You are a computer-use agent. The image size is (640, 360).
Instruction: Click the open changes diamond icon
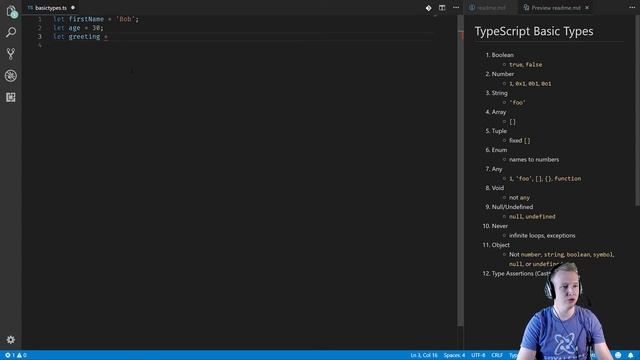(428, 8)
